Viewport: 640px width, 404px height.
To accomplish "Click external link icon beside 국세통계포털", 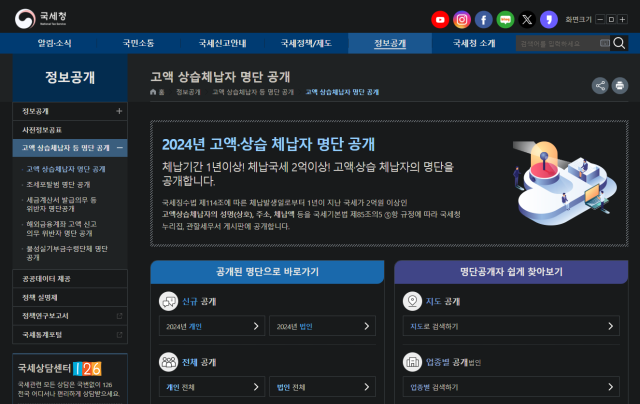I will 119,335.
